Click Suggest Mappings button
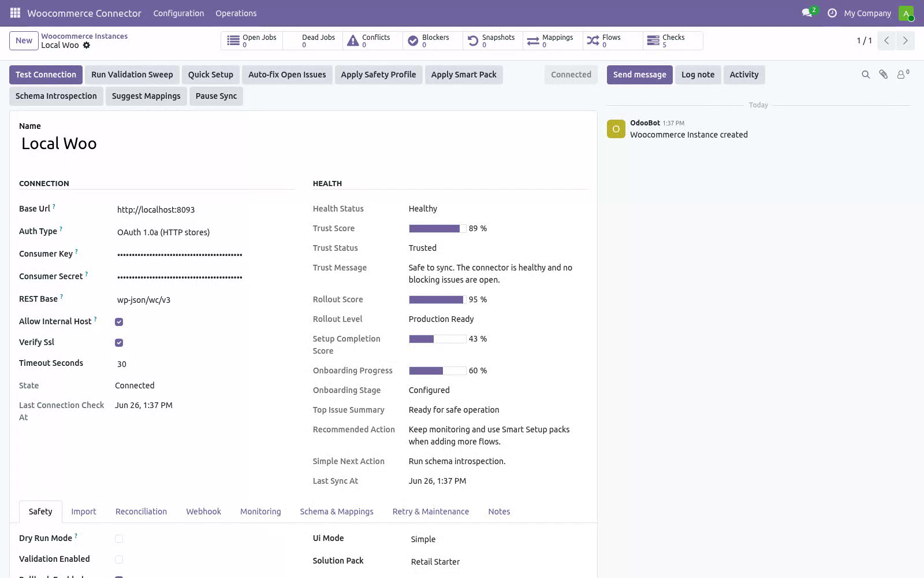Viewport: 924px width, 578px height. click(x=146, y=96)
